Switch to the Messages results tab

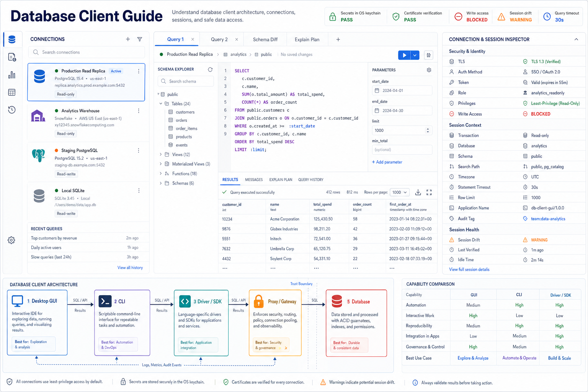[x=254, y=180]
